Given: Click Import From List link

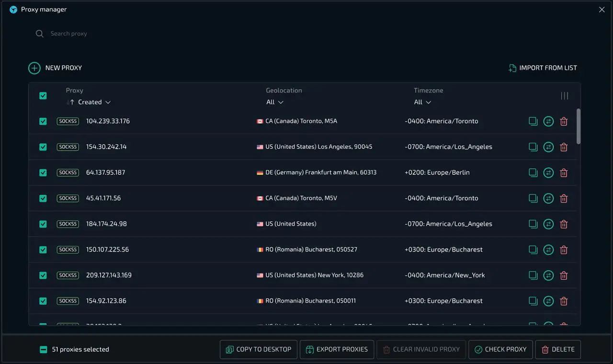Looking at the screenshot, I should pos(543,68).
